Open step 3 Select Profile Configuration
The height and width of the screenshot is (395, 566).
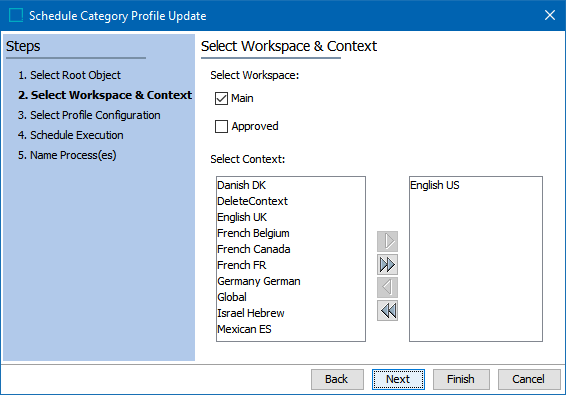[x=89, y=115]
